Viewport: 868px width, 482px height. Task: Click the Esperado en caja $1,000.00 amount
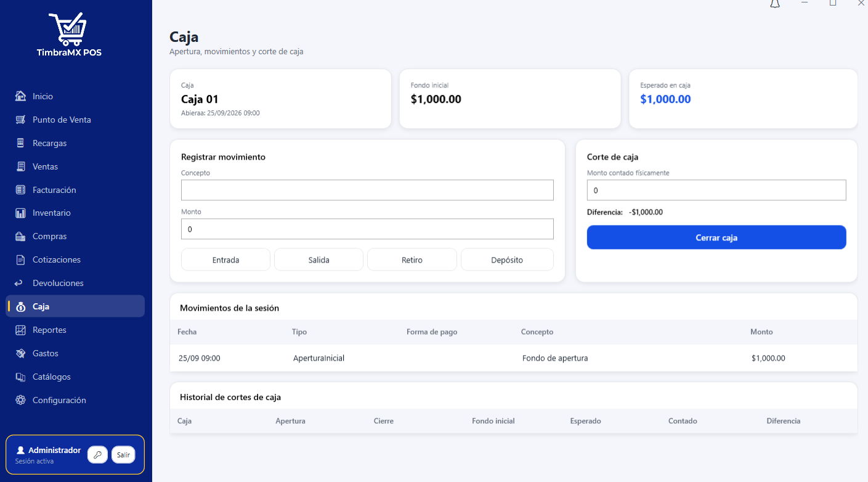pos(665,99)
